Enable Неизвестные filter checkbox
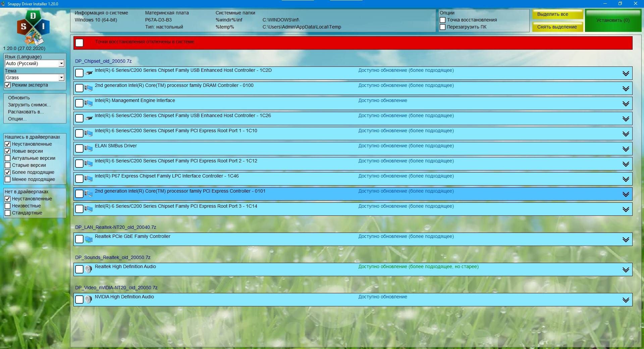Viewport: 644px width, 349px height. pos(8,206)
